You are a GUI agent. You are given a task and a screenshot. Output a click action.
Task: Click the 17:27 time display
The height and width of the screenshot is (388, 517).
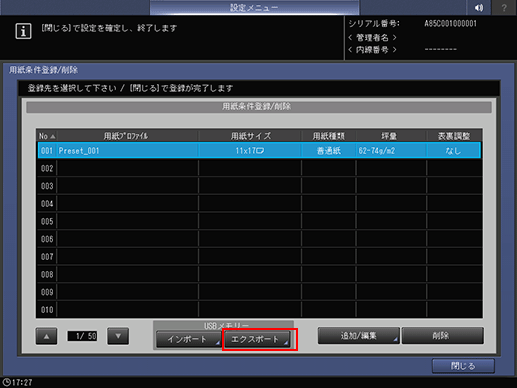pos(22,382)
